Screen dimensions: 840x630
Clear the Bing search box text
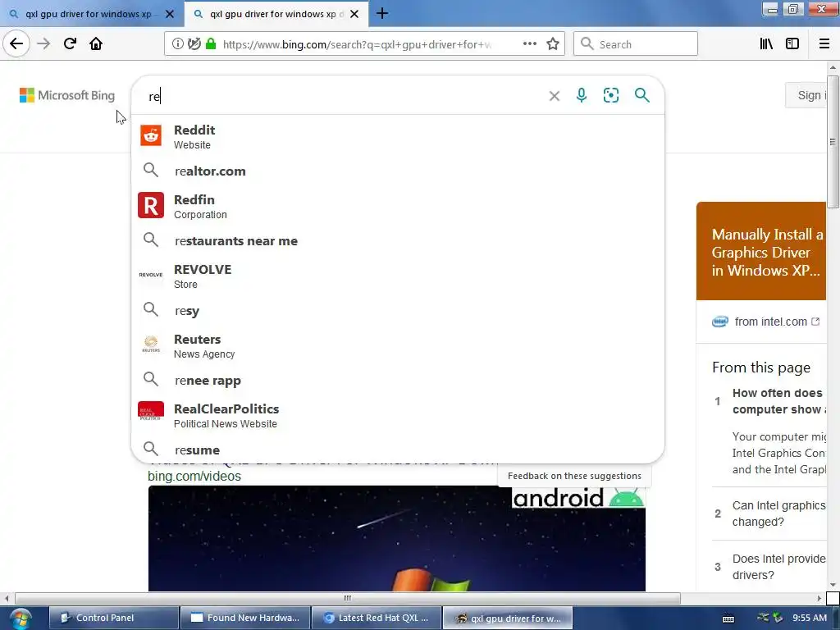tap(555, 96)
